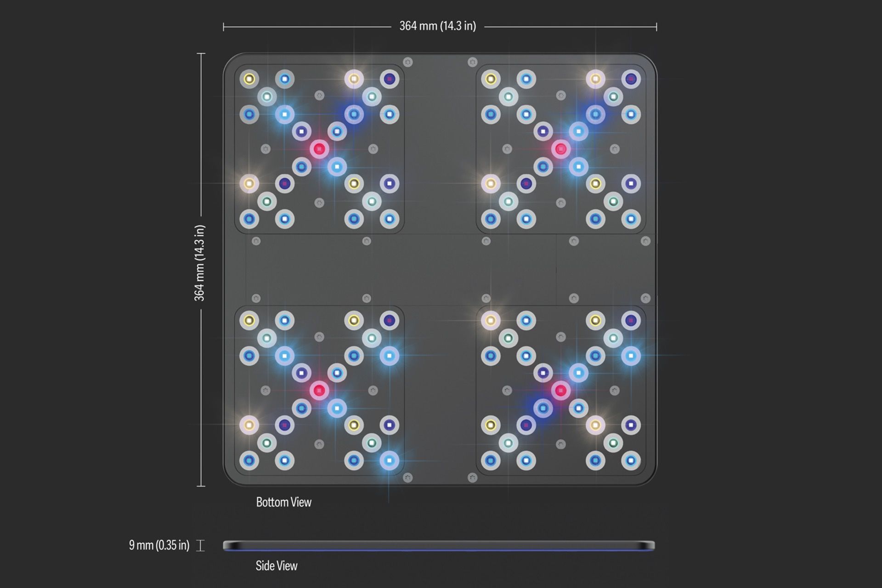
Task: Click the red LED in the top-right cluster
Action: click(560, 149)
